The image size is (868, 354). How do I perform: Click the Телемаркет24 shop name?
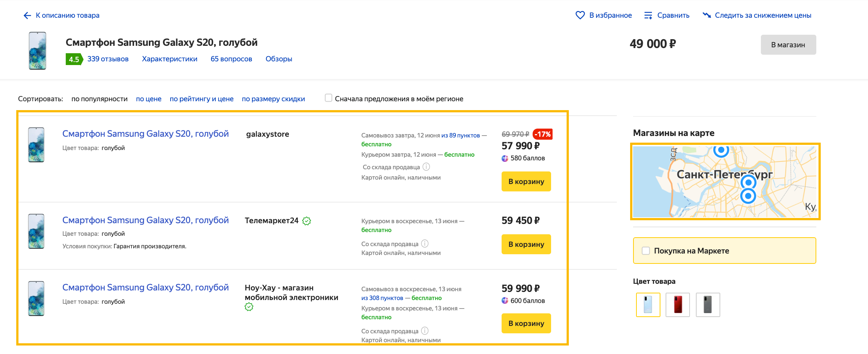[x=271, y=221]
